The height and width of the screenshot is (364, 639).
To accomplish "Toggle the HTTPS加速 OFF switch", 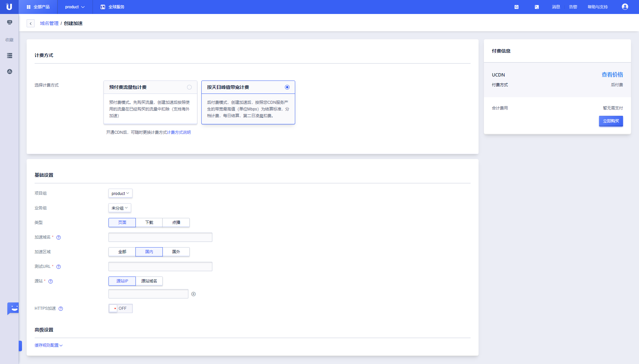I will 120,308.
